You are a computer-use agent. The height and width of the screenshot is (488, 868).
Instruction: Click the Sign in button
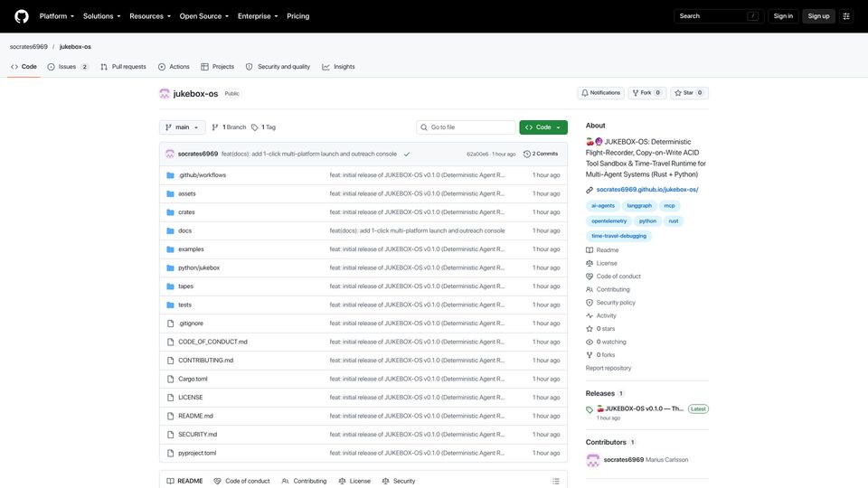pyautogui.click(x=783, y=16)
